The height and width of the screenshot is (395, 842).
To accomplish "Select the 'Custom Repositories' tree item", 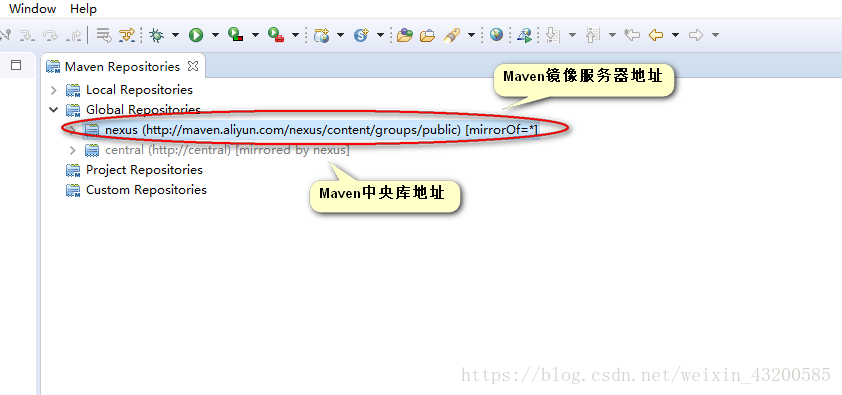I will pos(146,189).
